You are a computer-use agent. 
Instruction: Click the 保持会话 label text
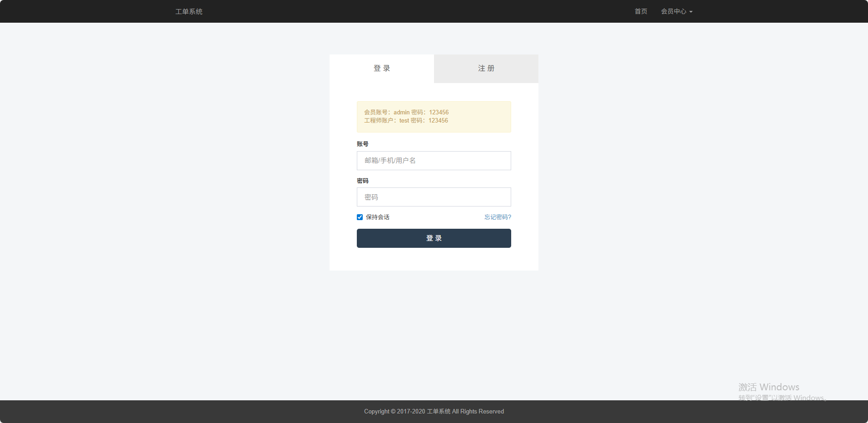378,217
